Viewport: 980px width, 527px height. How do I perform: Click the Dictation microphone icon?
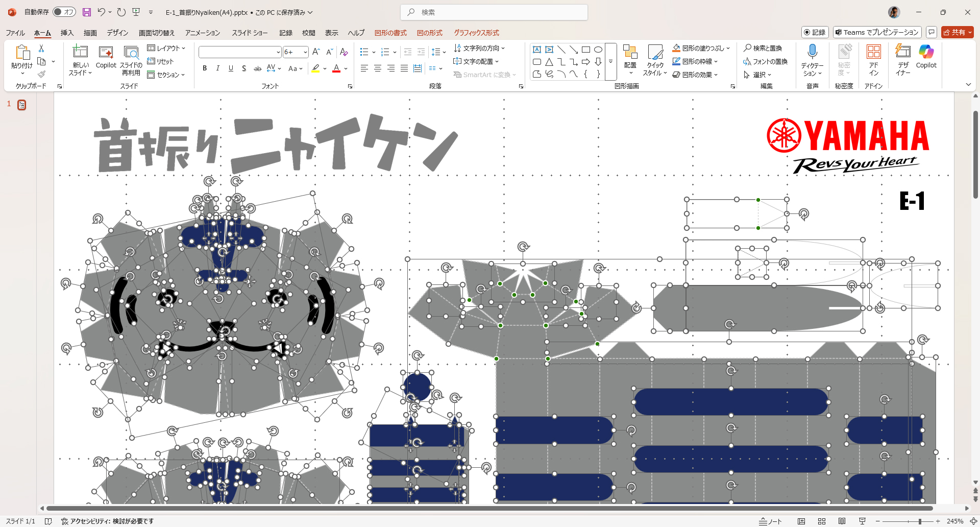(x=812, y=52)
